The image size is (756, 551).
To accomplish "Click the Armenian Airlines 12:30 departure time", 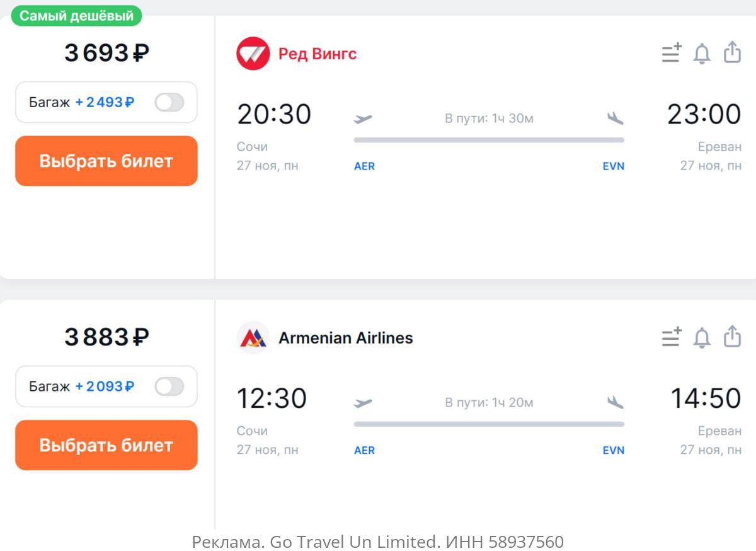I will pos(272,398).
